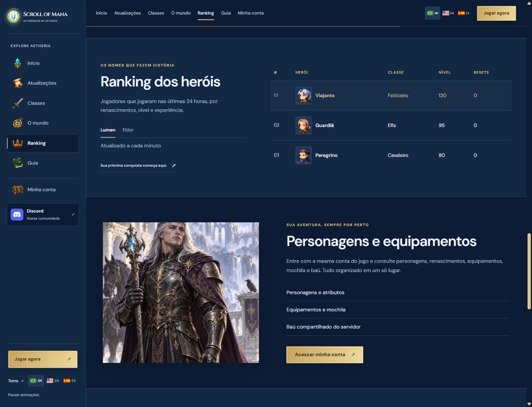Viewport: 532px width, 407px height.
Task: Select Guardiã's avatar portrait
Action: (x=304, y=125)
